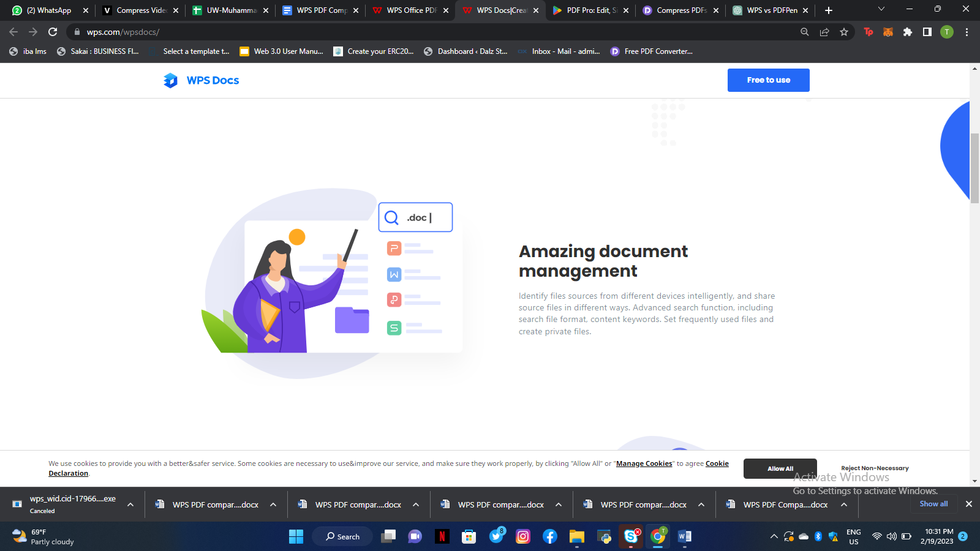Click the ENG US language indicator
Viewport: 980px width, 551px height.
coord(854,537)
